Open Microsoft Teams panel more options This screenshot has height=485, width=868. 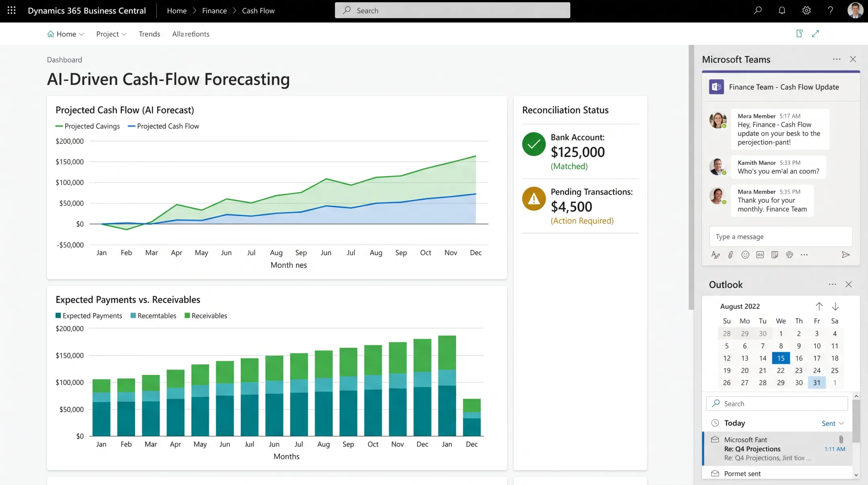[837, 59]
